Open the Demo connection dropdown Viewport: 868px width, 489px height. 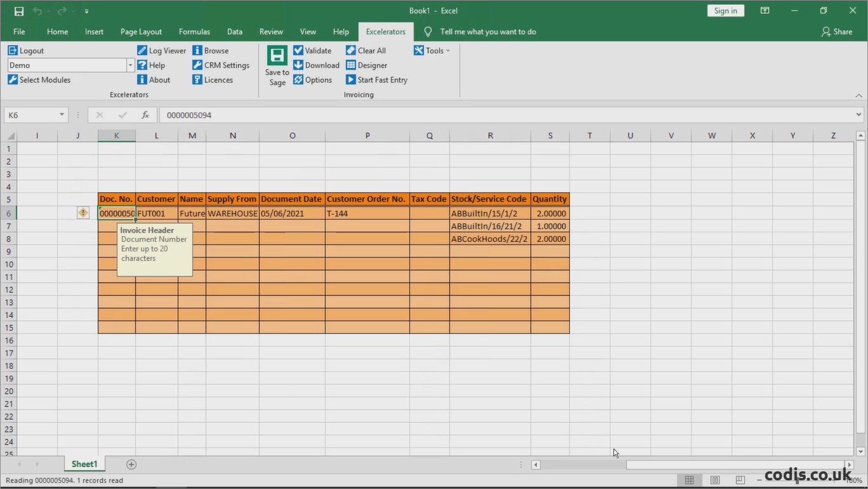coord(130,65)
